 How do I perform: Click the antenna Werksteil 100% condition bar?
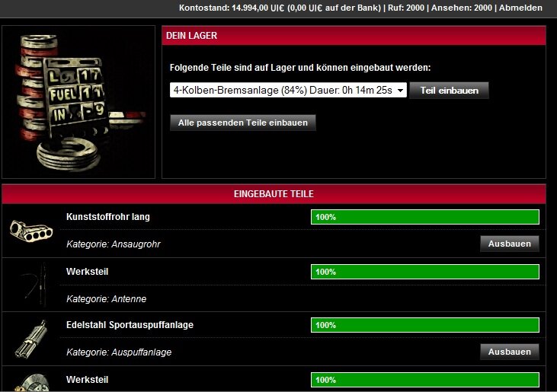[424, 272]
